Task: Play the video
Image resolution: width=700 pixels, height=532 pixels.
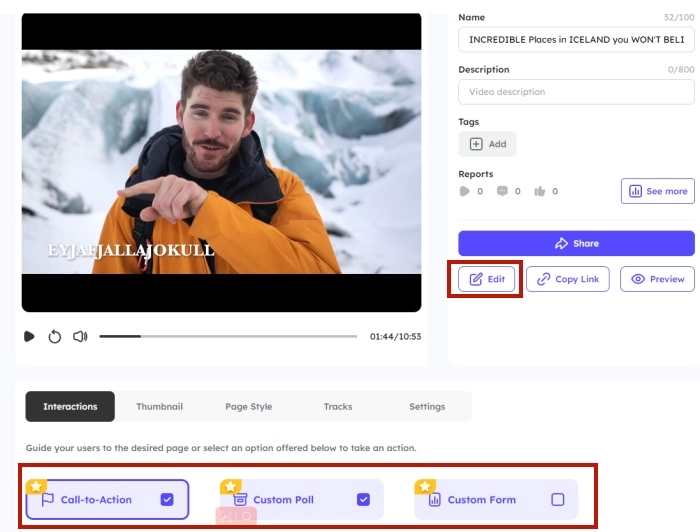Action: tap(29, 337)
